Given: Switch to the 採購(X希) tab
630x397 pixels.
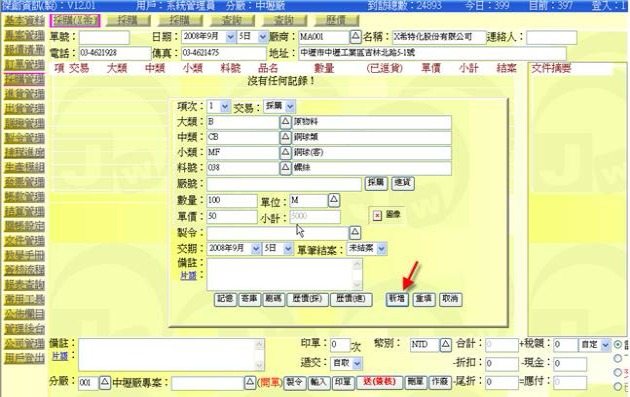Looking at the screenshot, I should tap(75, 20).
